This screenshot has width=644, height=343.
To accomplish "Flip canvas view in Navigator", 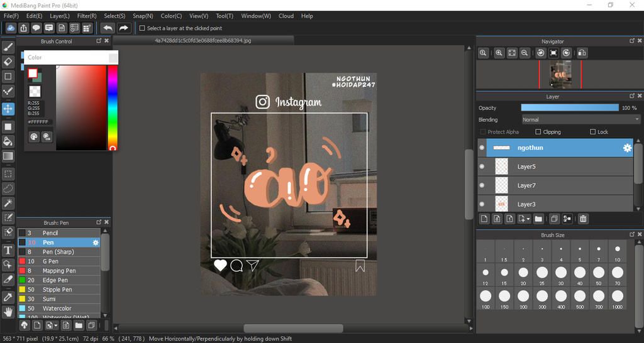I will pos(582,53).
